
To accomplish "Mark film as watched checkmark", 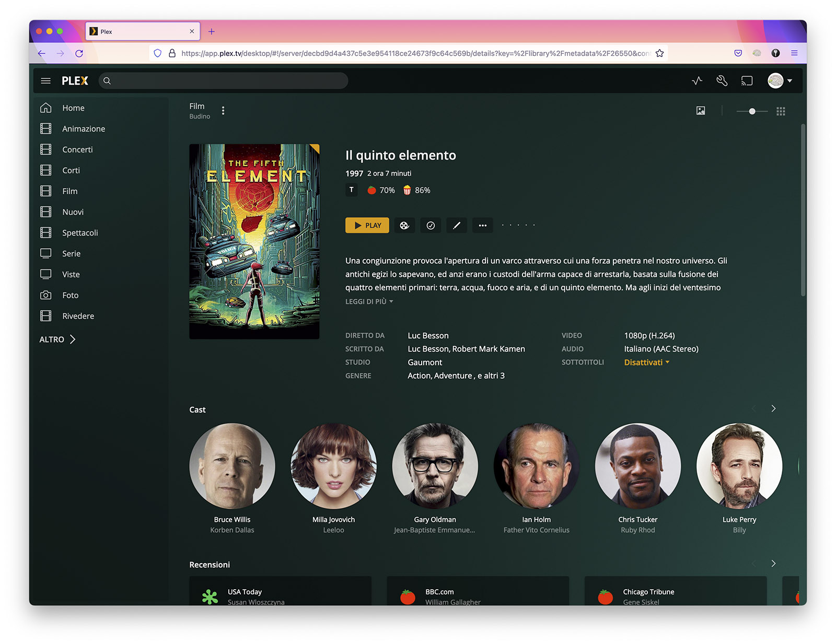I will tap(431, 226).
